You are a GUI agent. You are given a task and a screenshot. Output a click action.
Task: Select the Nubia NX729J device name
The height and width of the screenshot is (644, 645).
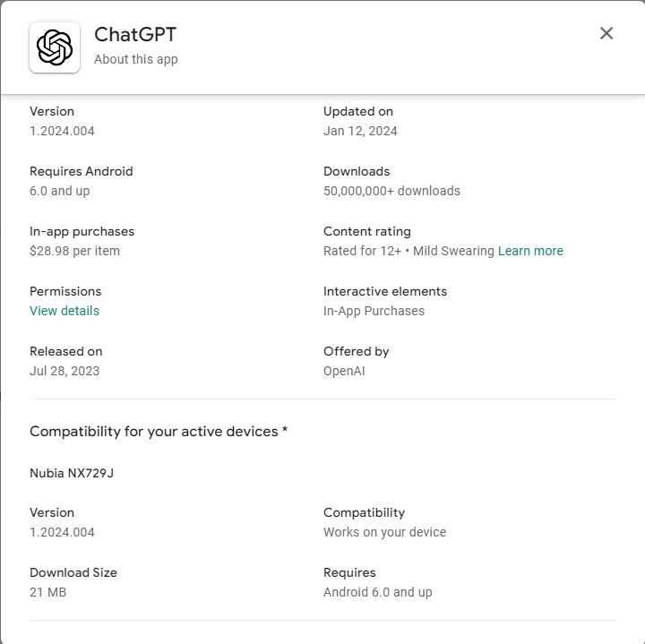tap(72, 472)
